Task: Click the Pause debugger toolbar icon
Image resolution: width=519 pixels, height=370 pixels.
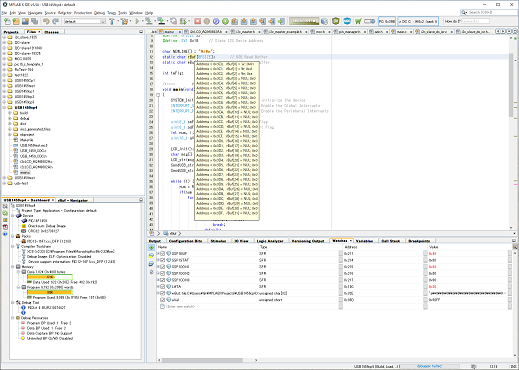Action: pos(207,21)
